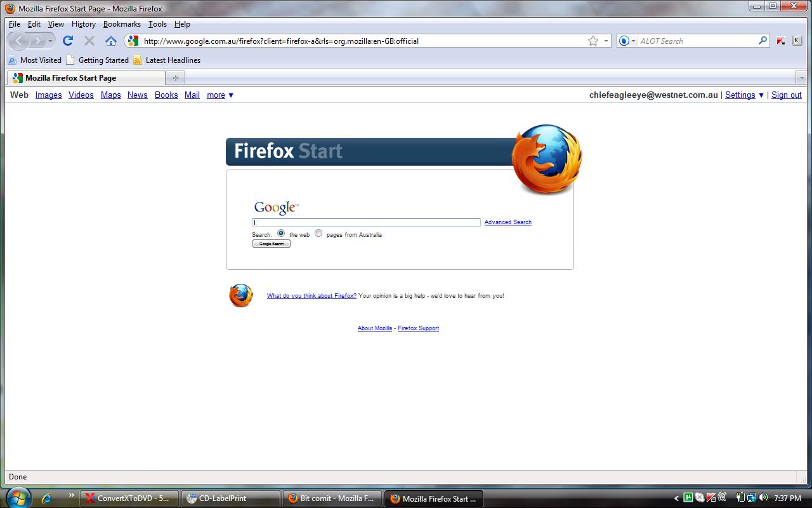
Task: Select the Mozilla Firefox Start Page tab
Action: coord(86,77)
